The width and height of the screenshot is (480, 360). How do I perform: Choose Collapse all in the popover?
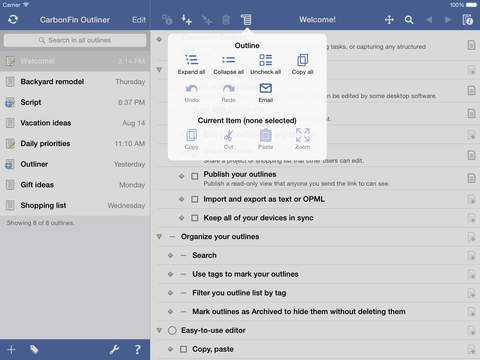click(228, 64)
